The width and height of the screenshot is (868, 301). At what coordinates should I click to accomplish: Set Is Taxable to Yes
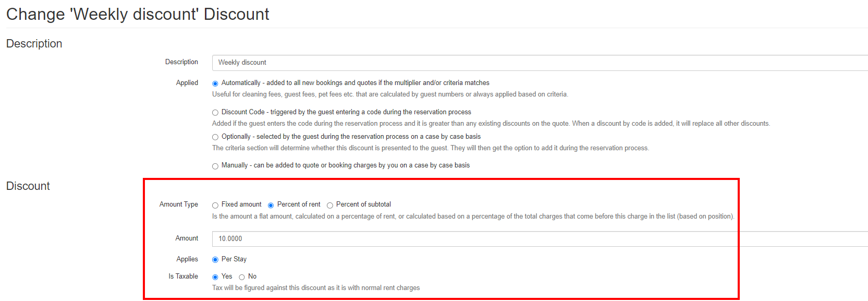point(215,277)
